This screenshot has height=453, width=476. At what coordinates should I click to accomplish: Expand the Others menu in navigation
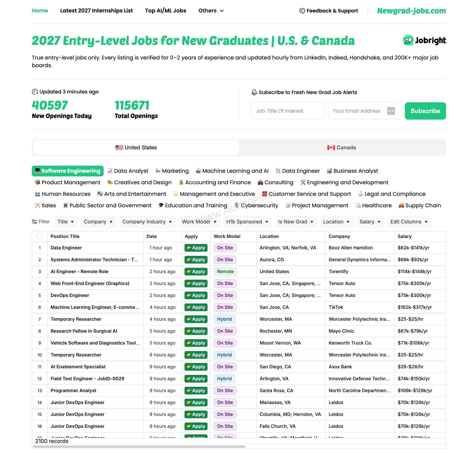click(x=211, y=11)
